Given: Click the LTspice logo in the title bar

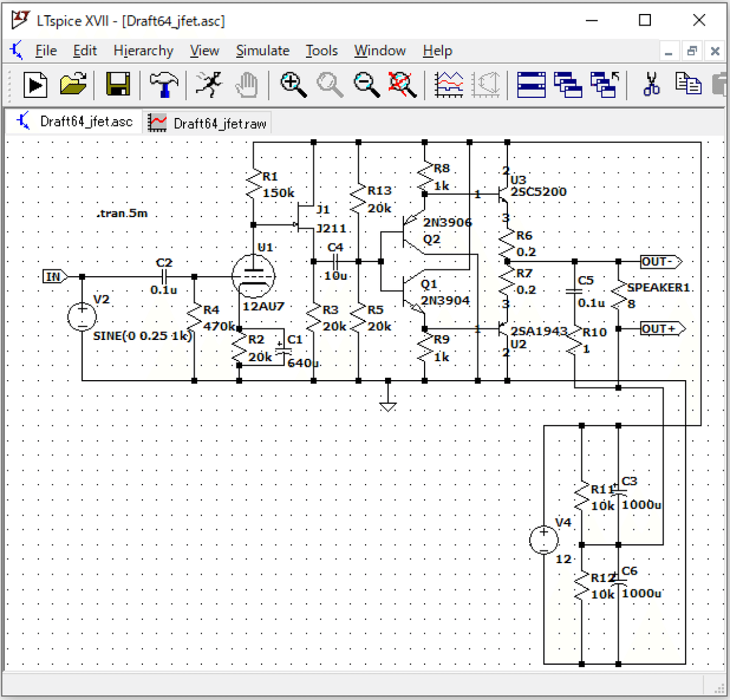Looking at the screenshot, I should click(20, 20).
